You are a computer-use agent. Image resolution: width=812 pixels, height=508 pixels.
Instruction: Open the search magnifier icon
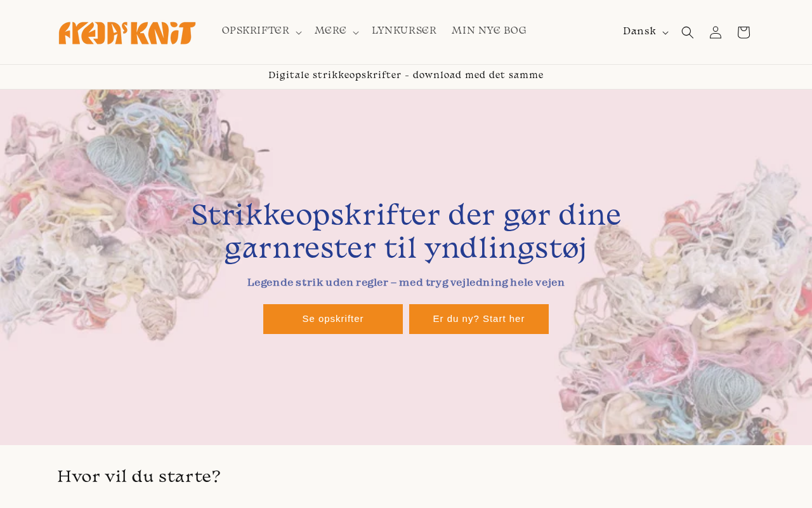click(688, 32)
